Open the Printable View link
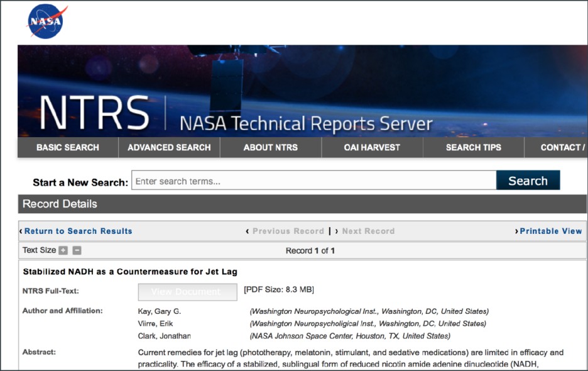This screenshot has height=371, width=588. 550,231
